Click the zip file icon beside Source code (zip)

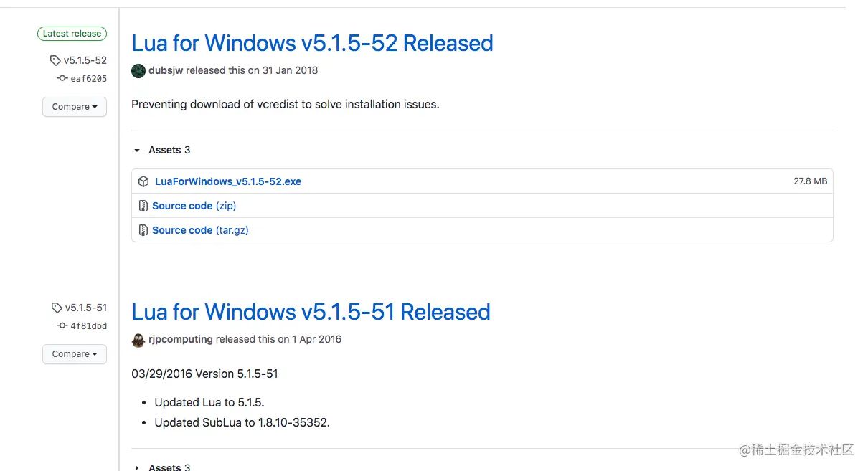[143, 206]
